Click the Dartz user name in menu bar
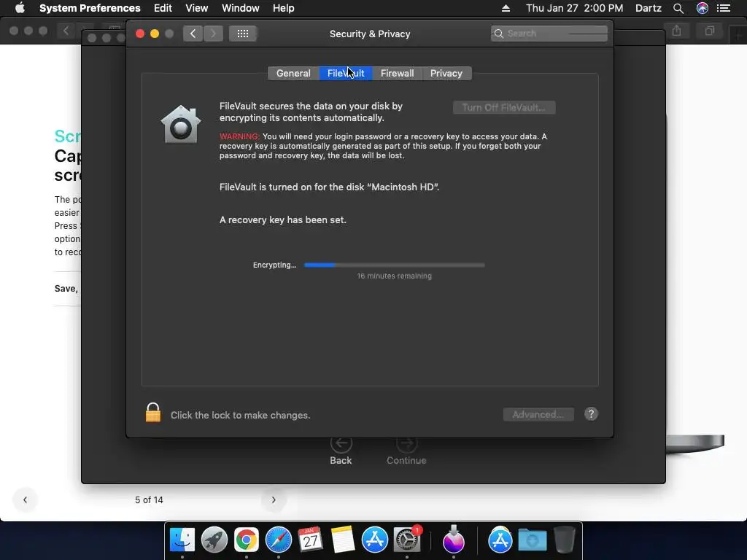 648,8
